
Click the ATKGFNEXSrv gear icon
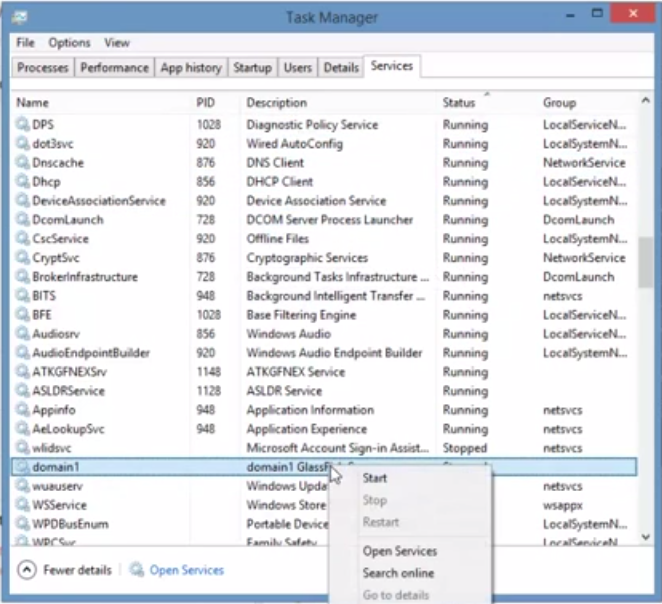coord(22,371)
